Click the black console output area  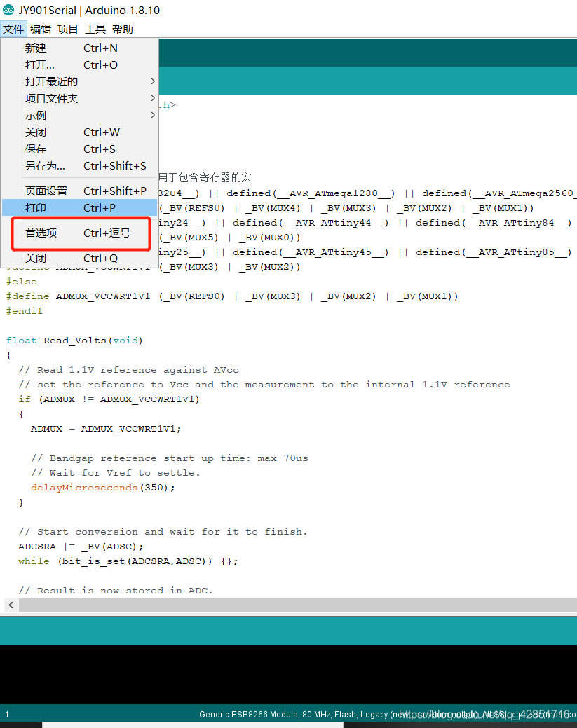tap(289, 675)
